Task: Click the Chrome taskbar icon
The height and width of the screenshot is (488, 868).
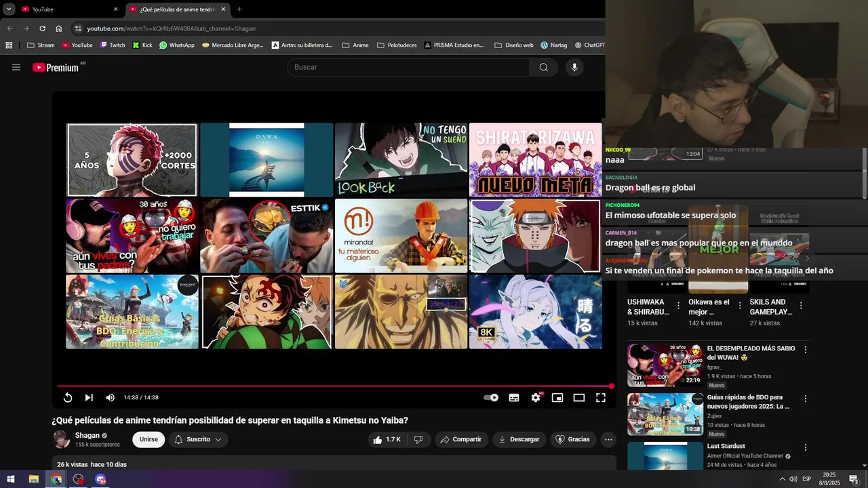Action: point(56,479)
